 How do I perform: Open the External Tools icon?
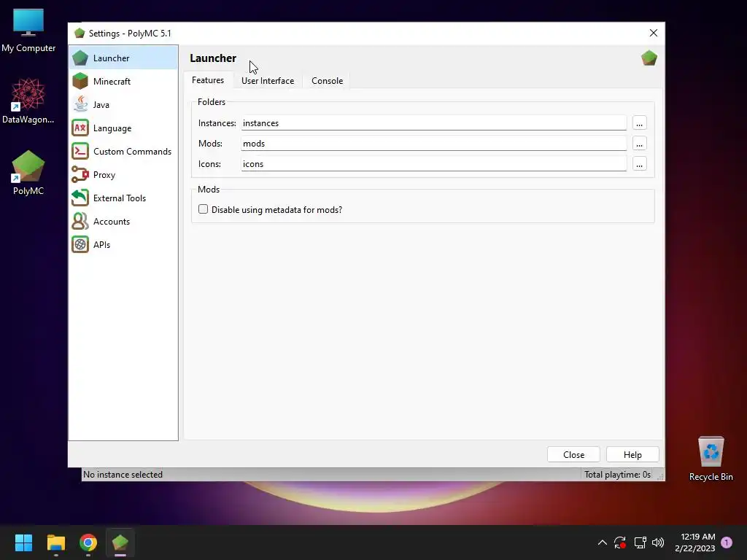coord(80,198)
